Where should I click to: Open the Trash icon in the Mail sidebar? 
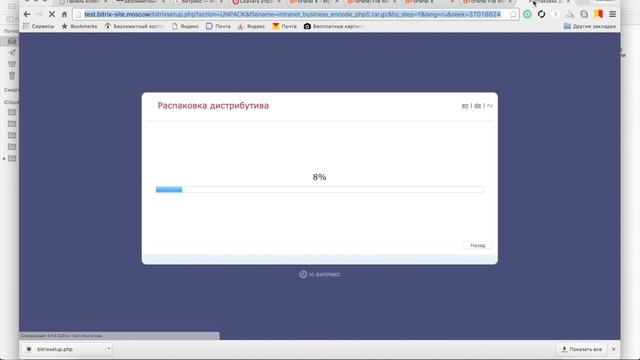12,76
